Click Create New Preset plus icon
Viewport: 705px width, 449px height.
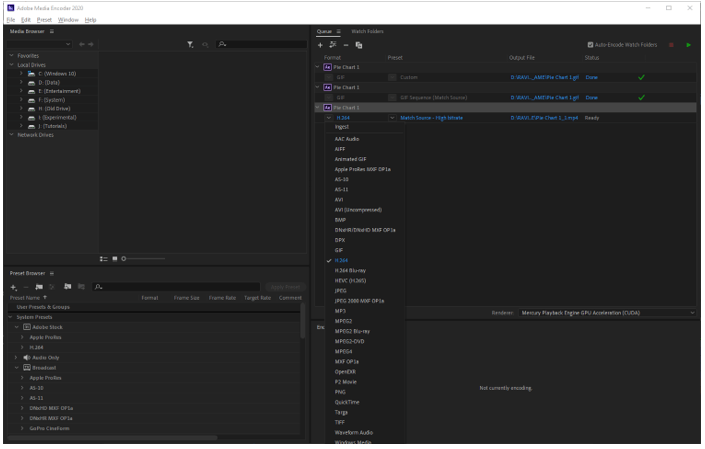(x=13, y=287)
